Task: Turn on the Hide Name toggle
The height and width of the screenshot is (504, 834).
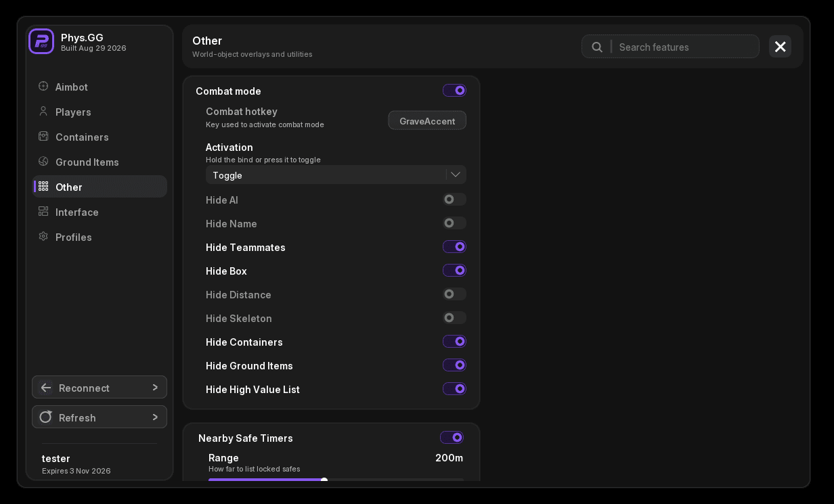Action: [454, 223]
